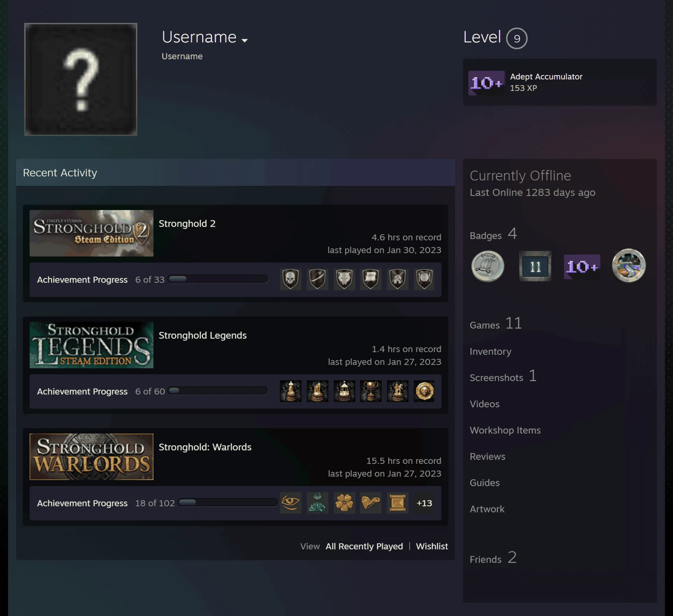Click the windmill shield achievement in Stronghold 2
673x616 pixels.
click(x=397, y=279)
